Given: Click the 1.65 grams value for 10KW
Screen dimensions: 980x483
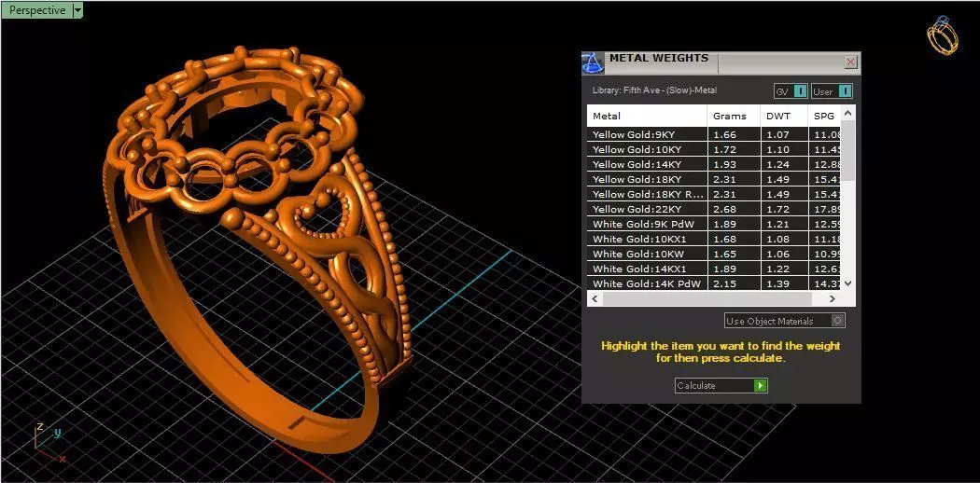Looking at the screenshot, I should 725,254.
